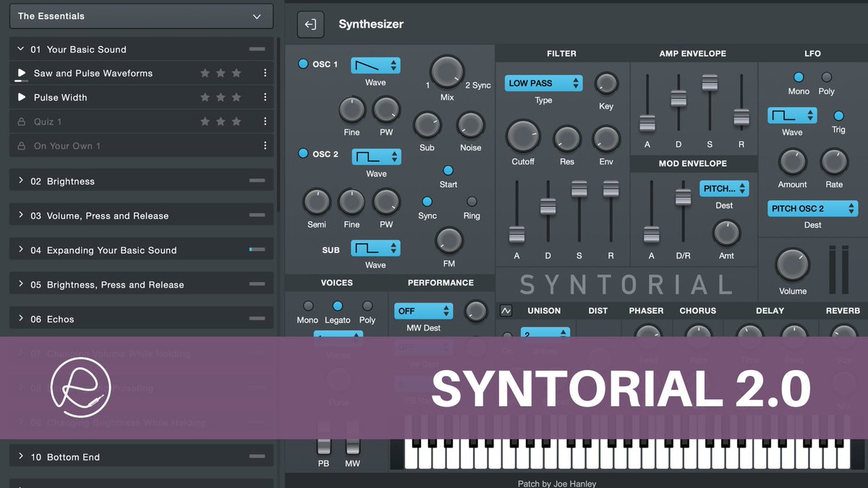Image resolution: width=868 pixels, height=488 pixels.
Task: Select Poly voice mode
Action: [x=367, y=306]
